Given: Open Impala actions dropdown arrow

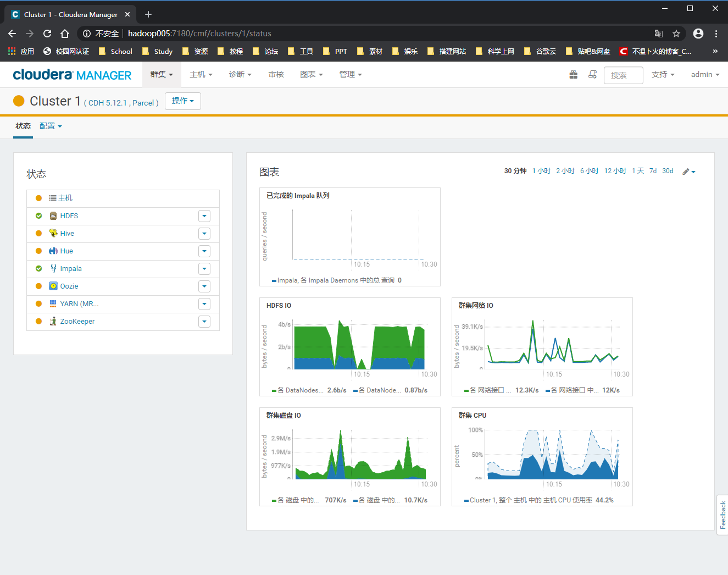Looking at the screenshot, I should (204, 269).
